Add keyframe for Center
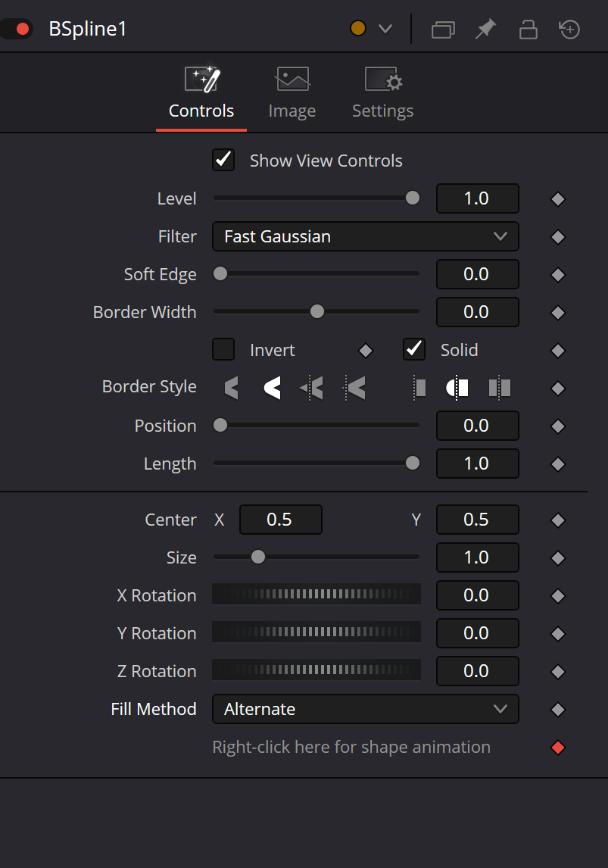This screenshot has width=608, height=868. click(558, 520)
